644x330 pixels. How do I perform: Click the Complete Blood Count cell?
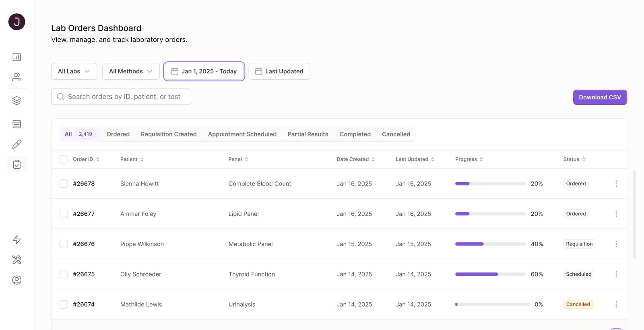click(260, 184)
